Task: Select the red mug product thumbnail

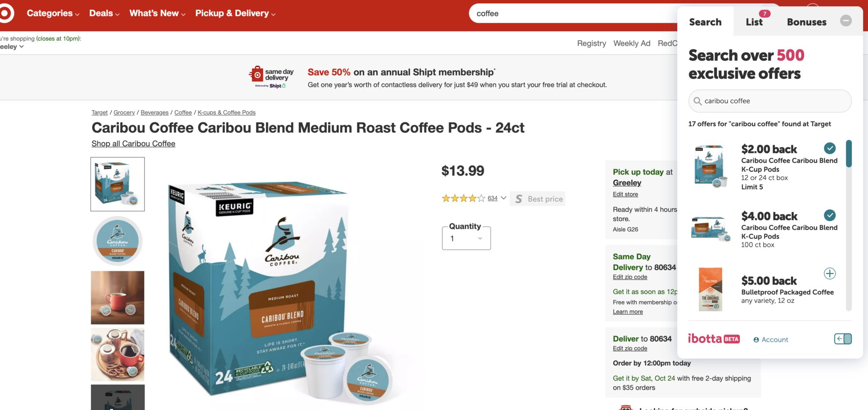Action: click(x=117, y=297)
